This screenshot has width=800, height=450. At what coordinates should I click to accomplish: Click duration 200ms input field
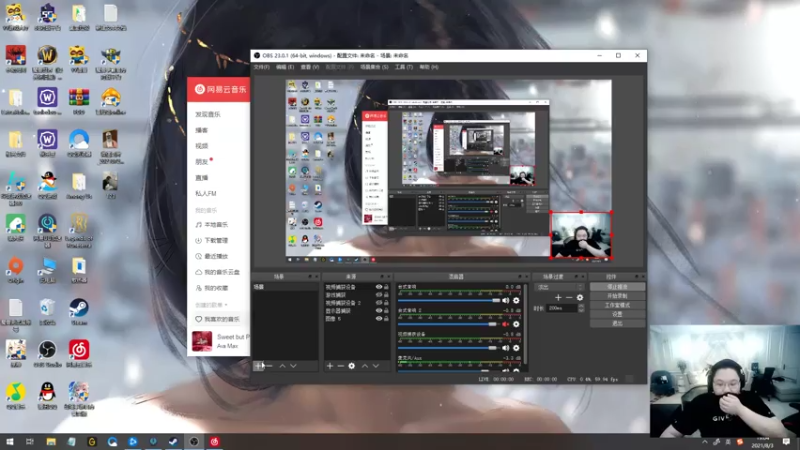562,308
